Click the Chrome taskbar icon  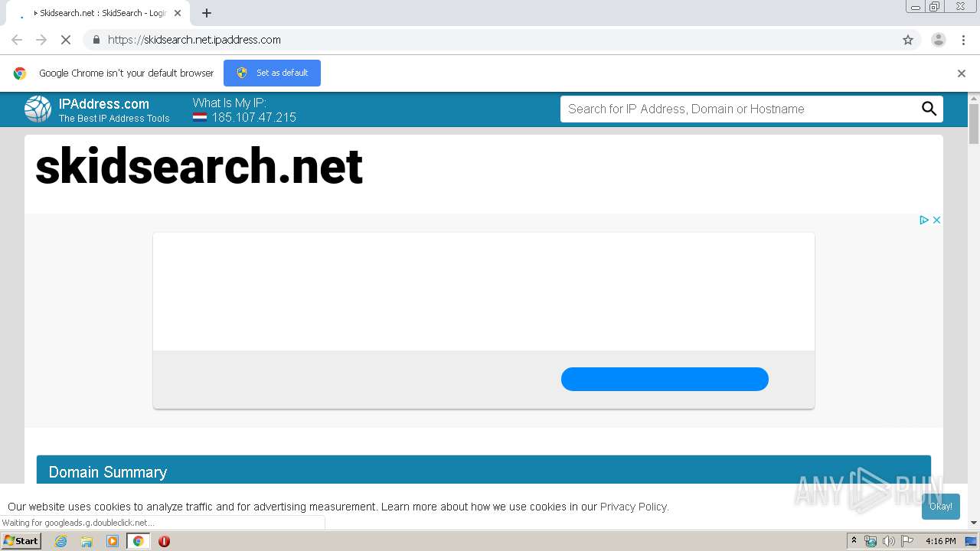(x=138, y=541)
